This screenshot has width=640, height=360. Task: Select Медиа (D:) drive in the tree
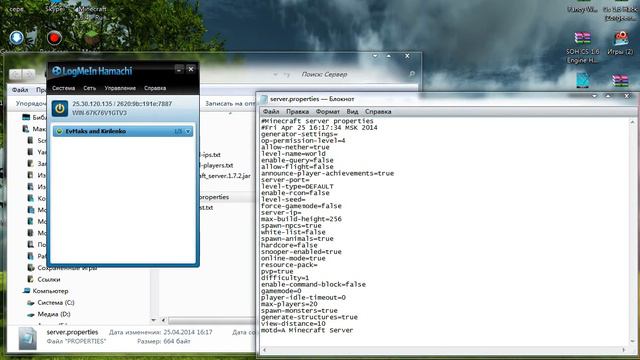tap(54, 314)
